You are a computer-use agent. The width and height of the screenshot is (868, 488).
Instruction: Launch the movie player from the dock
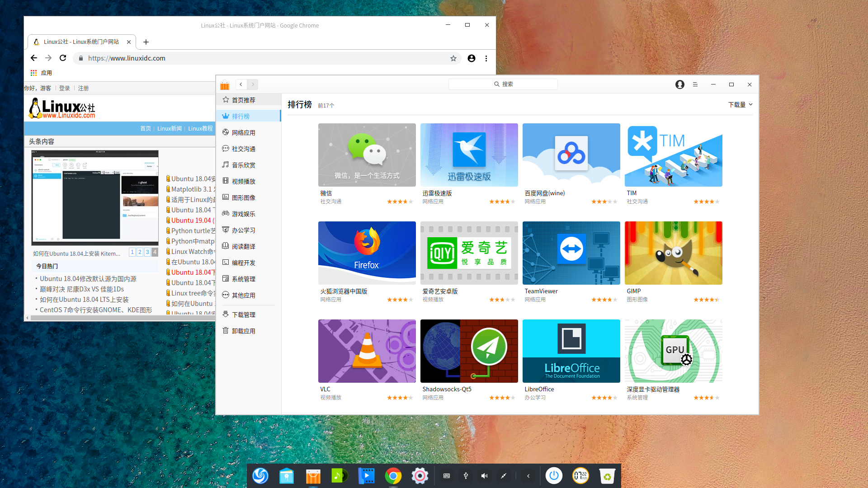366,476
